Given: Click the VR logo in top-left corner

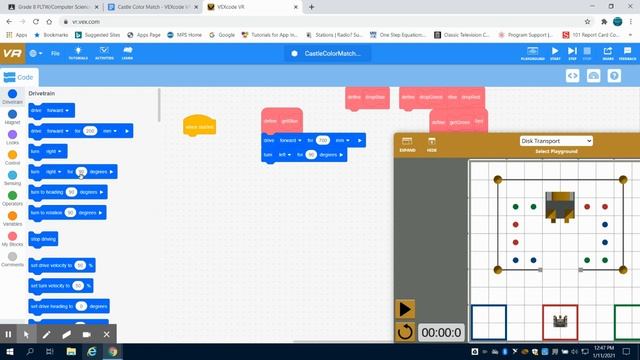Looking at the screenshot, I should pos(12,53).
